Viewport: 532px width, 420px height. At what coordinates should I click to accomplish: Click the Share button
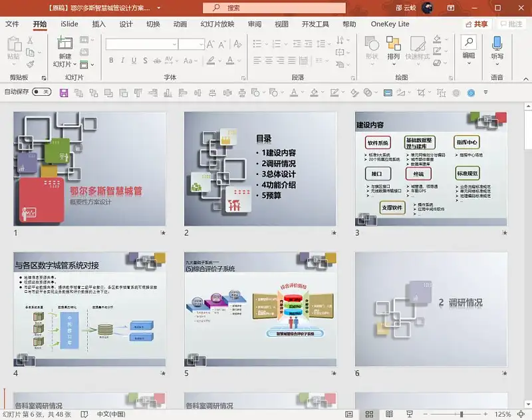coord(477,24)
